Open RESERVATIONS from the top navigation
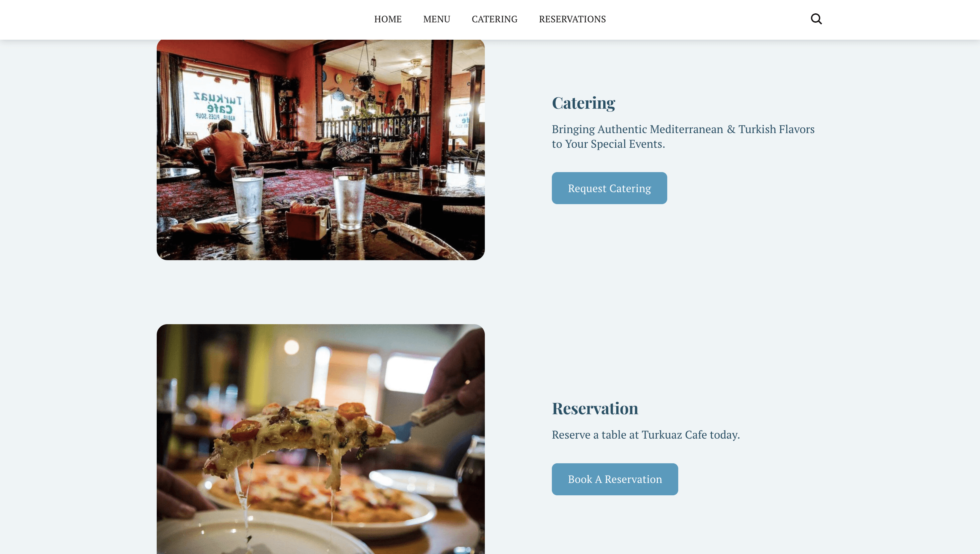The height and width of the screenshot is (554, 980). coord(572,19)
